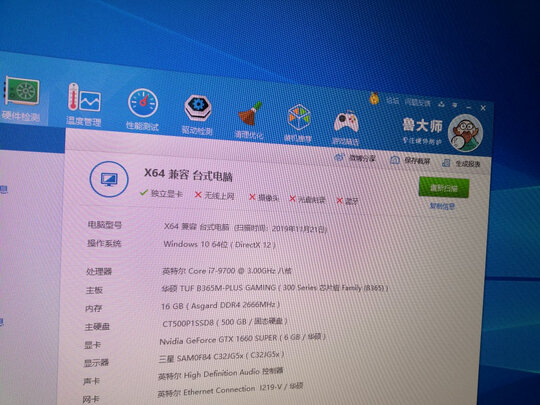Open 性能测试 performance test gauge
This screenshot has height=405, width=540.
click(143, 110)
